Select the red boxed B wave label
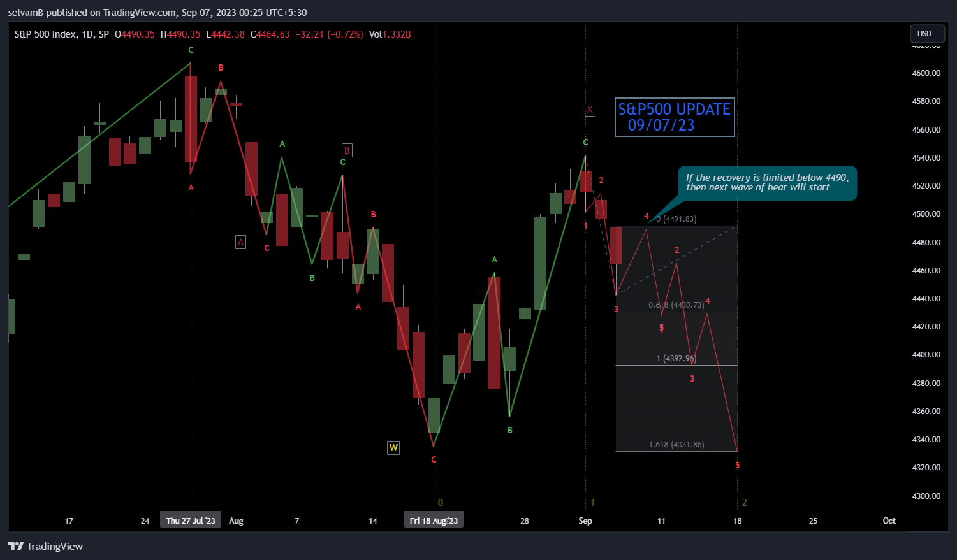The height and width of the screenshot is (560, 957). click(x=347, y=150)
